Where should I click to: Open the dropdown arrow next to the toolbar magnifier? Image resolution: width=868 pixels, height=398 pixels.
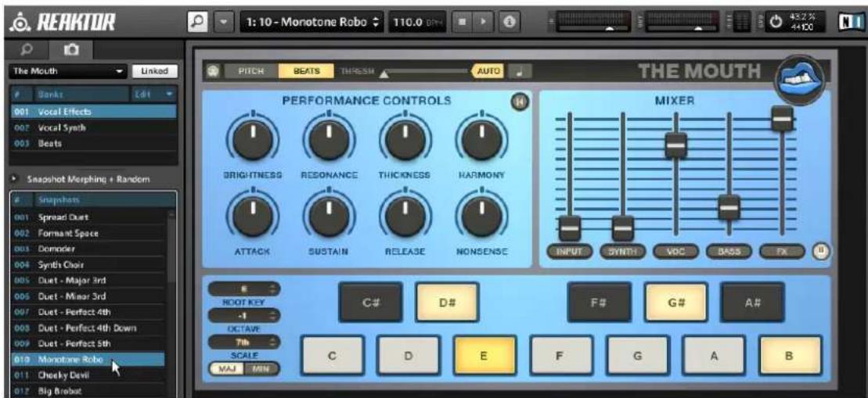point(222,22)
